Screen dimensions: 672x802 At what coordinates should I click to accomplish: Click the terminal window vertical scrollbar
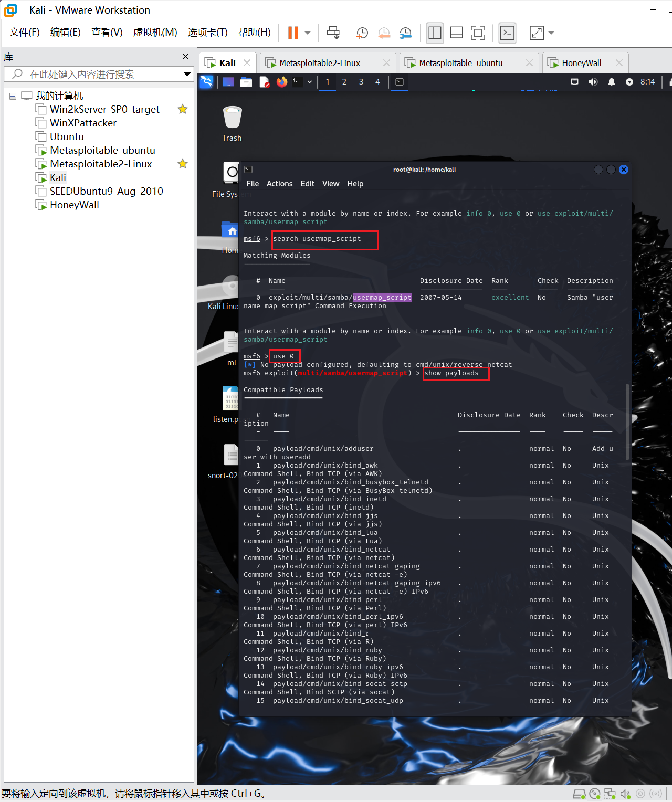pyautogui.click(x=627, y=423)
